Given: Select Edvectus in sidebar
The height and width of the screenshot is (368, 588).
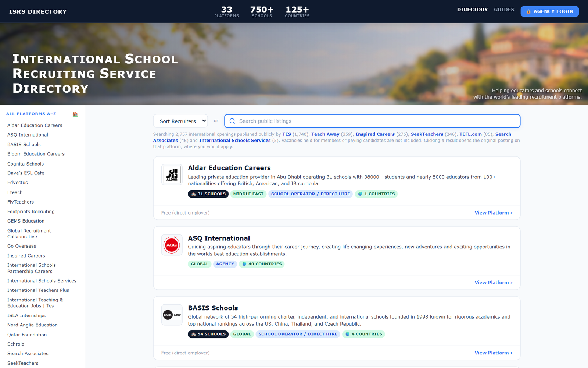Looking at the screenshot, I should point(17,183).
